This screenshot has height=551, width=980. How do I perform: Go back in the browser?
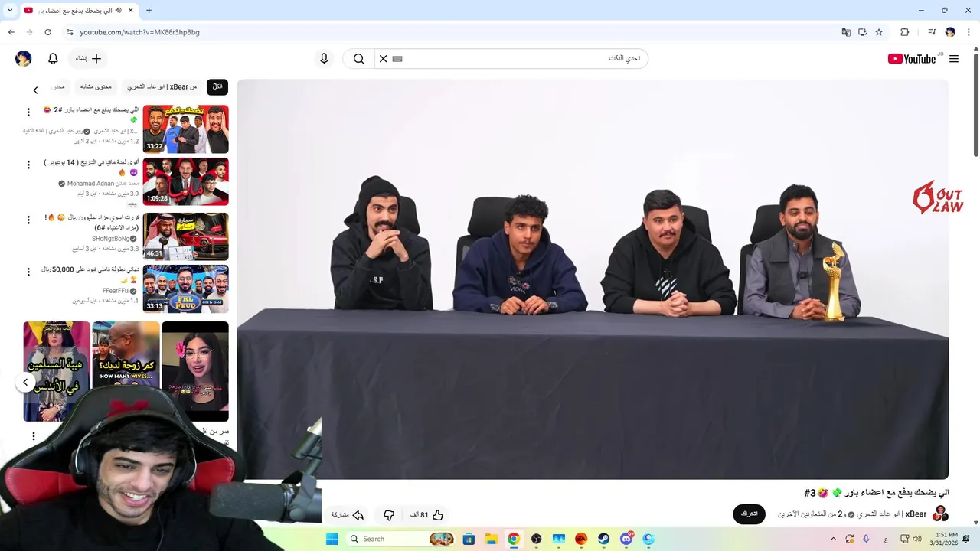11,32
